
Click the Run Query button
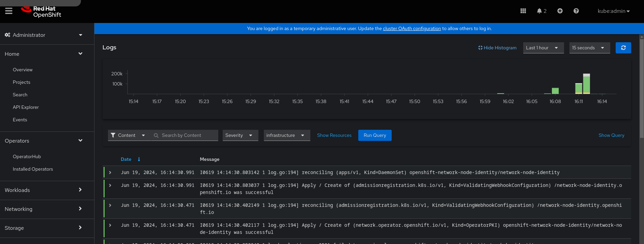pos(374,136)
